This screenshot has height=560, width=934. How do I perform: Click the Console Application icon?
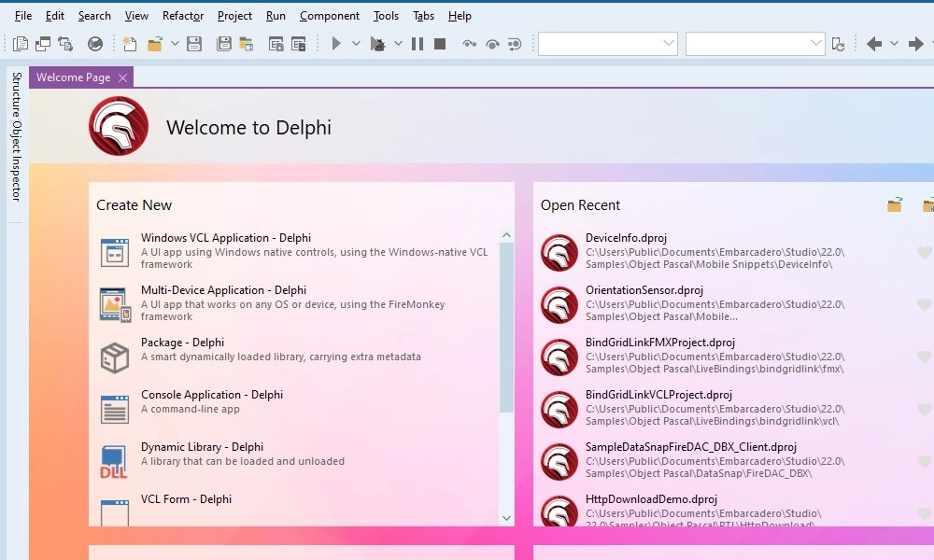(115, 409)
